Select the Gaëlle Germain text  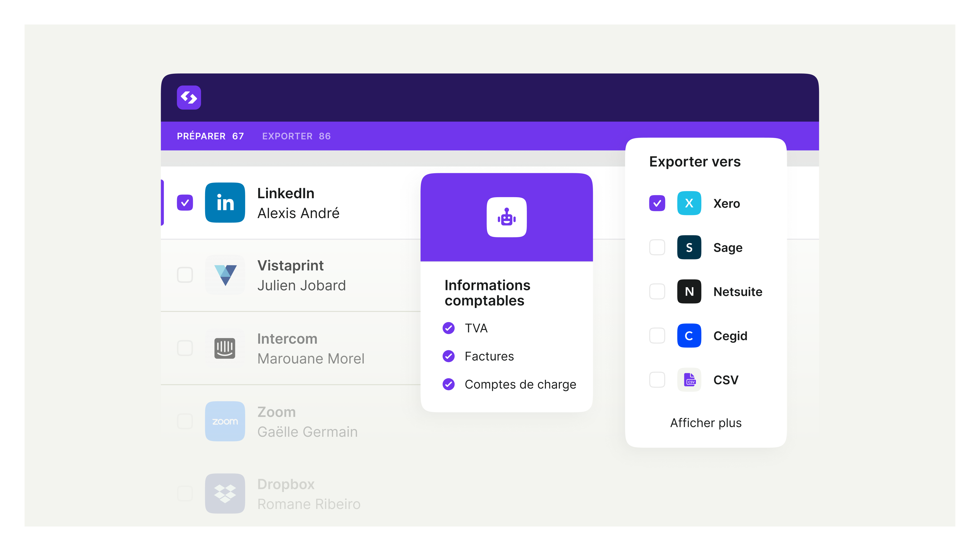pyautogui.click(x=307, y=432)
